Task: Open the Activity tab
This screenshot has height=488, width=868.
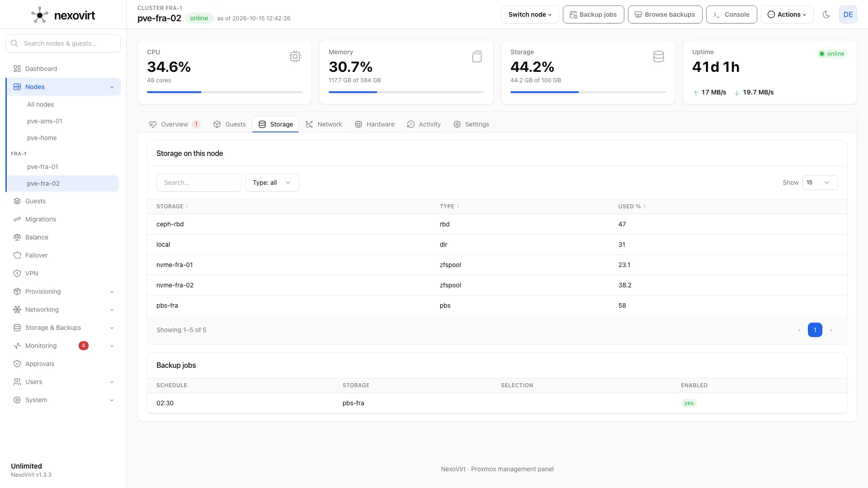Action: click(x=424, y=124)
